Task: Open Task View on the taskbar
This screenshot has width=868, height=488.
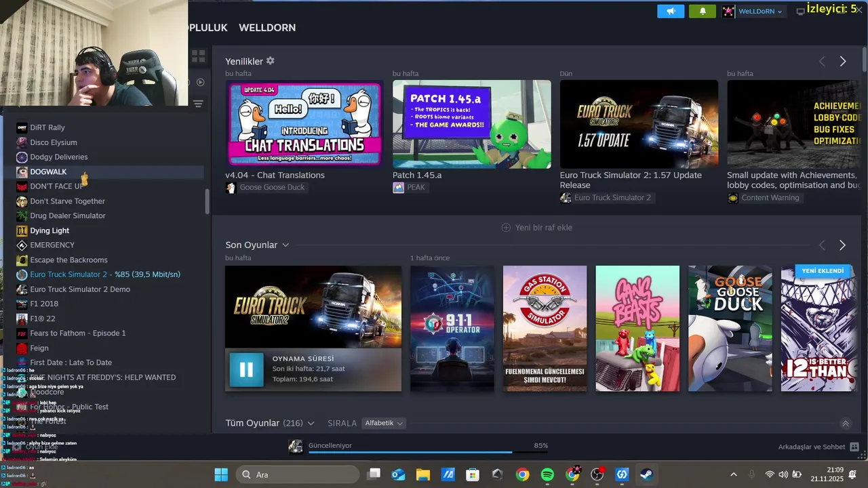Action: click(374, 474)
